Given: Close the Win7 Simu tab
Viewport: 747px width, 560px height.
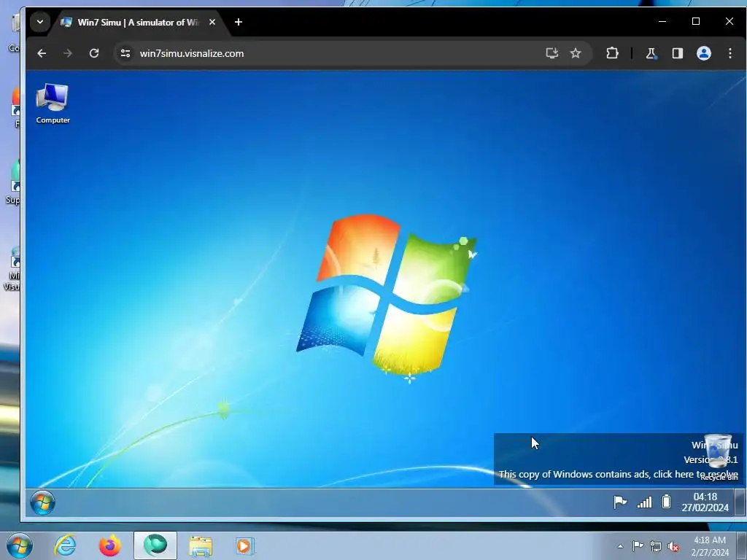Looking at the screenshot, I should pos(212,22).
